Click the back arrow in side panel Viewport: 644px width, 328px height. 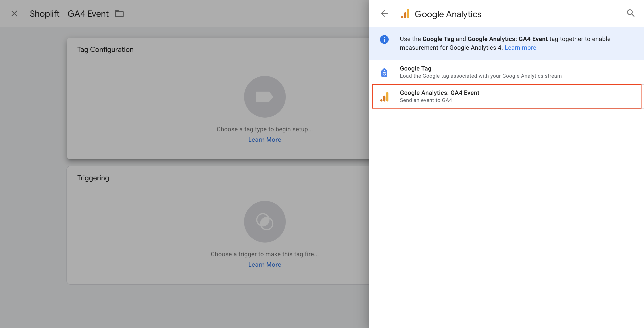(384, 13)
